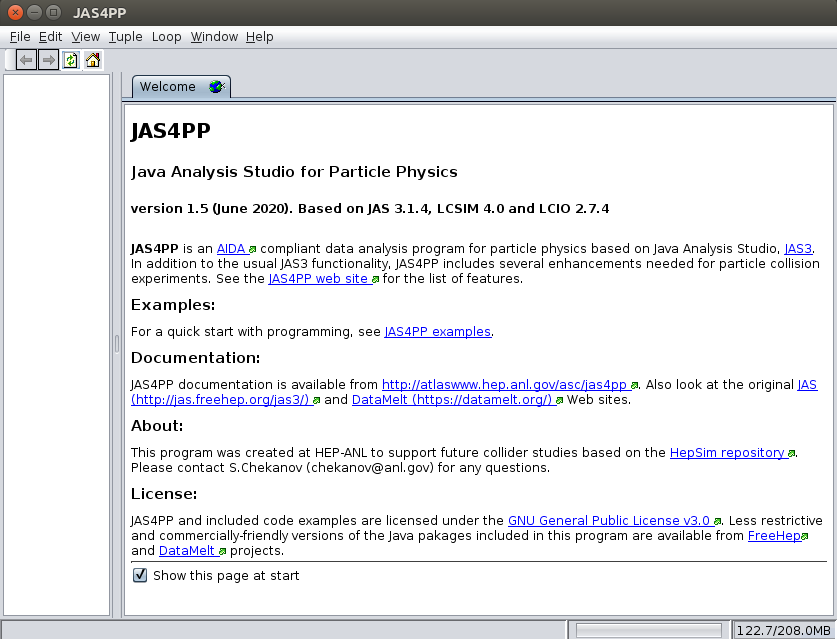Click the split pane divider handle
This screenshot has height=639, width=837.
(x=117, y=344)
